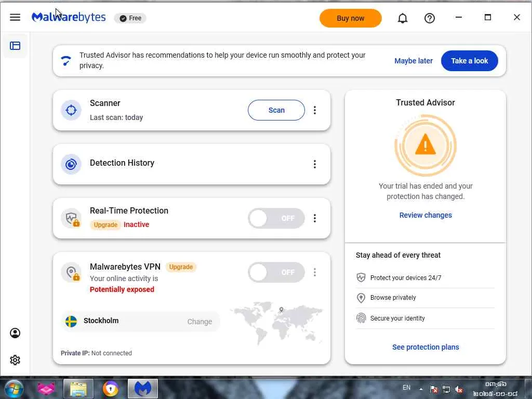Click See protection plans link
The height and width of the screenshot is (399, 532).
[425, 347]
